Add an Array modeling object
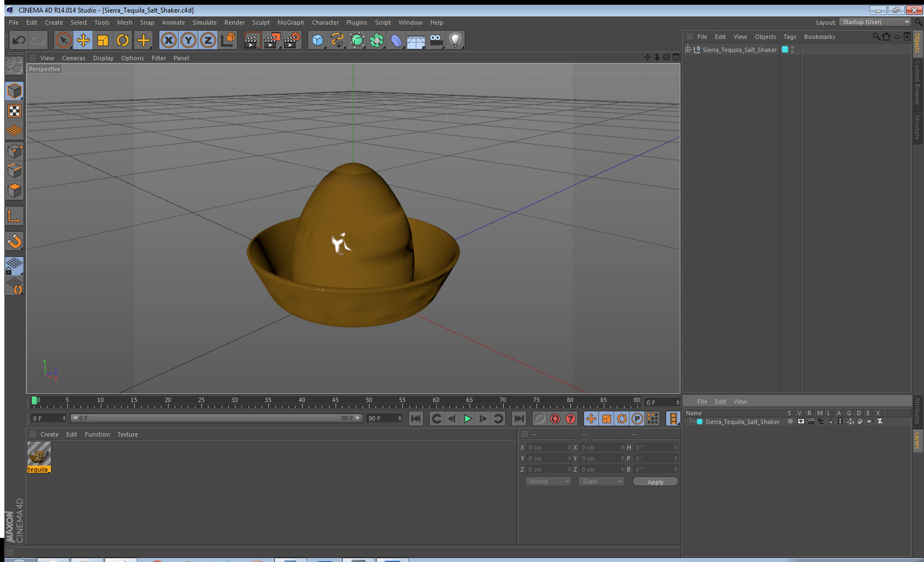Image resolution: width=924 pixels, height=562 pixels. [x=377, y=40]
